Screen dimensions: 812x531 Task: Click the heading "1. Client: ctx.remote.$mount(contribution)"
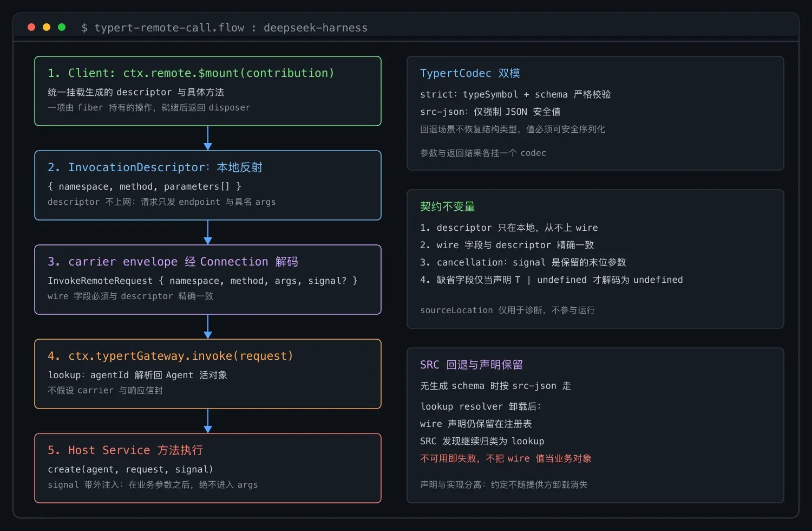click(191, 73)
